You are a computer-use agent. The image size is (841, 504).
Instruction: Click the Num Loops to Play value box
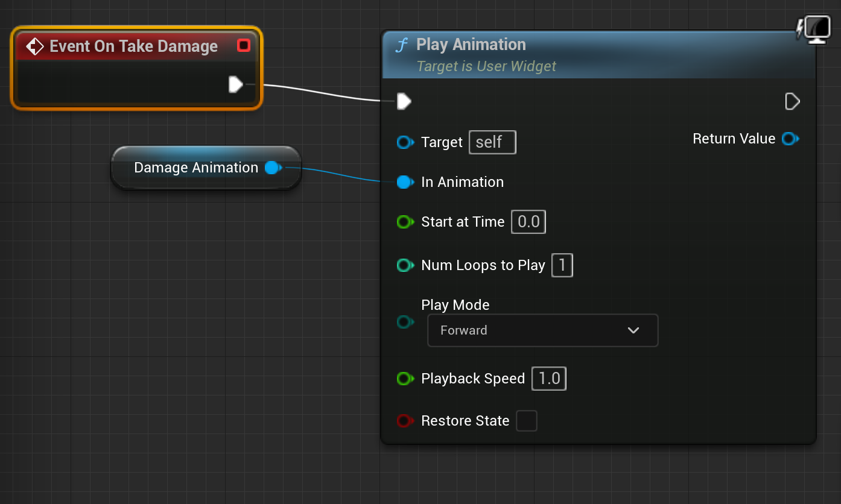tap(562, 265)
